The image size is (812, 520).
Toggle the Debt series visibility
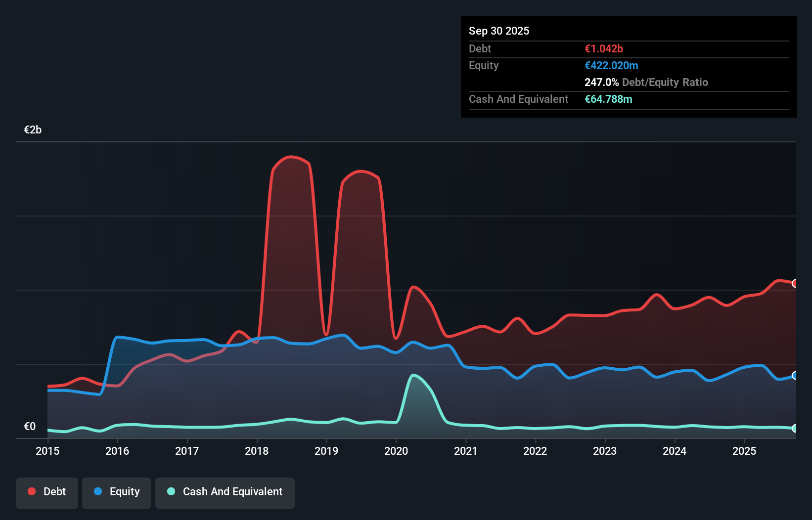(x=47, y=492)
